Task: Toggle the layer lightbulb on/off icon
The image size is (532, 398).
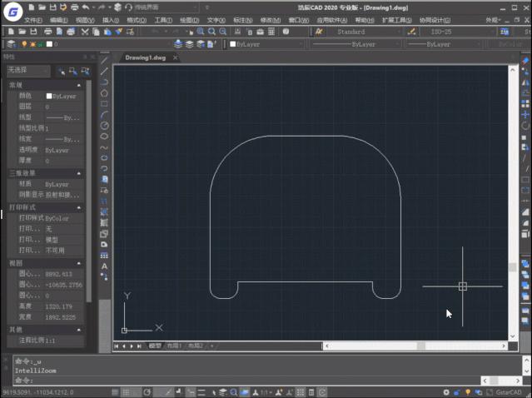Action: pyautogui.click(x=23, y=44)
